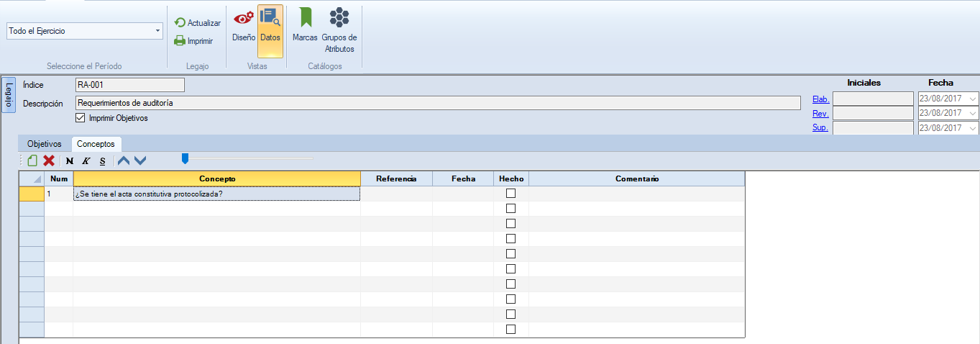Add a new concept row

tap(32, 160)
